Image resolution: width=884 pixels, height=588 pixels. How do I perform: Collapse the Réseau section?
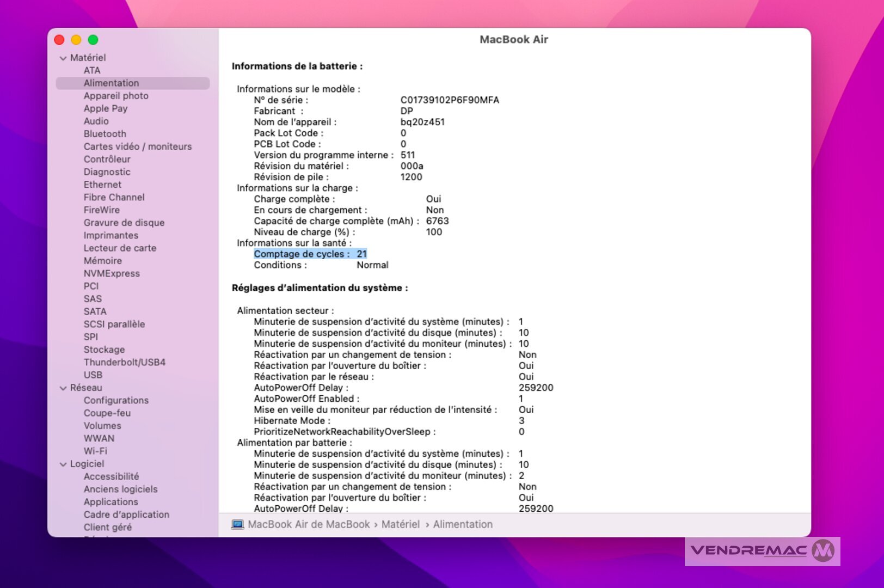coord(63,388)
